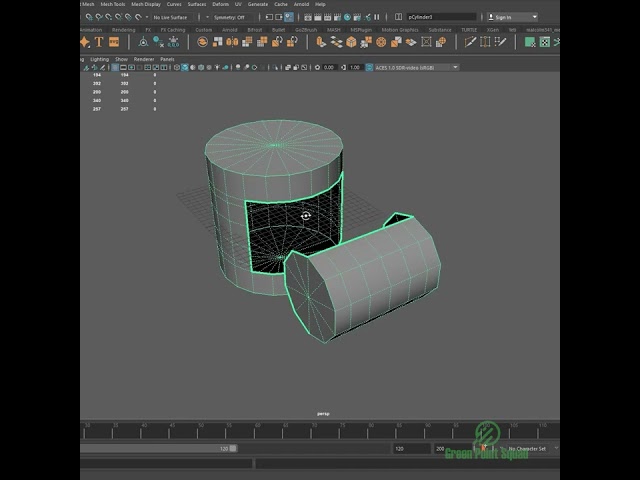This screenshot has width=640, height=480.
Task: Switch to the Custom shelf tab
Action: [x=203, y=30]
